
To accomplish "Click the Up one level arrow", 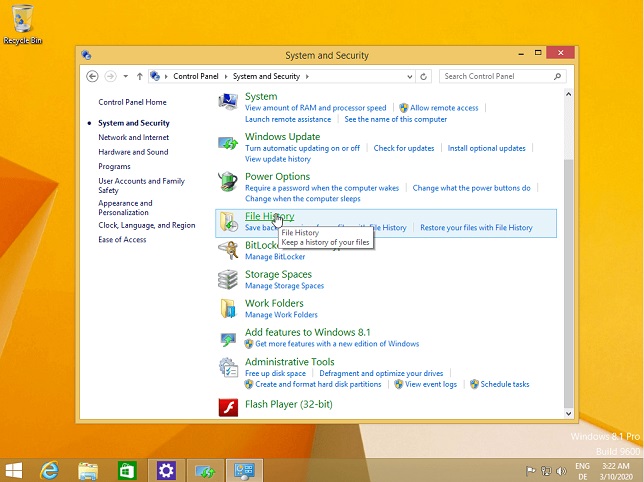I will (140, 76).
